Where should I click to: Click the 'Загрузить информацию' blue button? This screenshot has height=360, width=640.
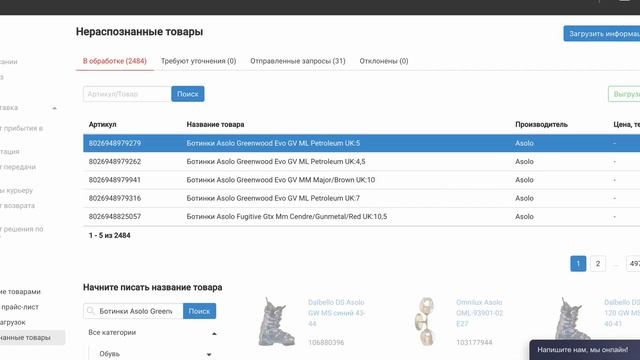tap(602, 33)
